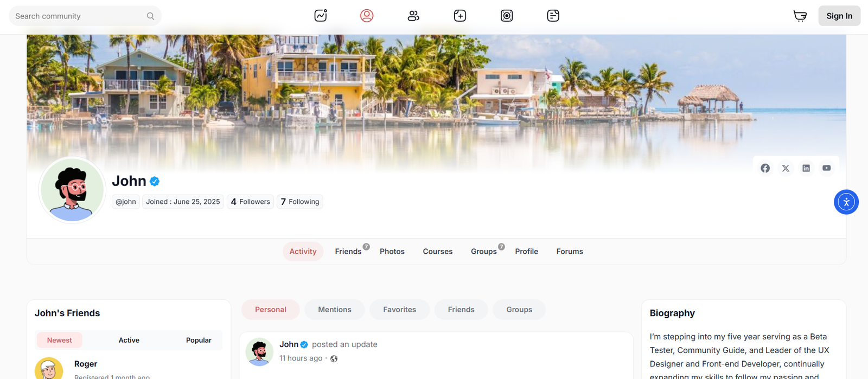868x379 pixels.
Task: Open the Profile tab
Action: tap(527, 252)
